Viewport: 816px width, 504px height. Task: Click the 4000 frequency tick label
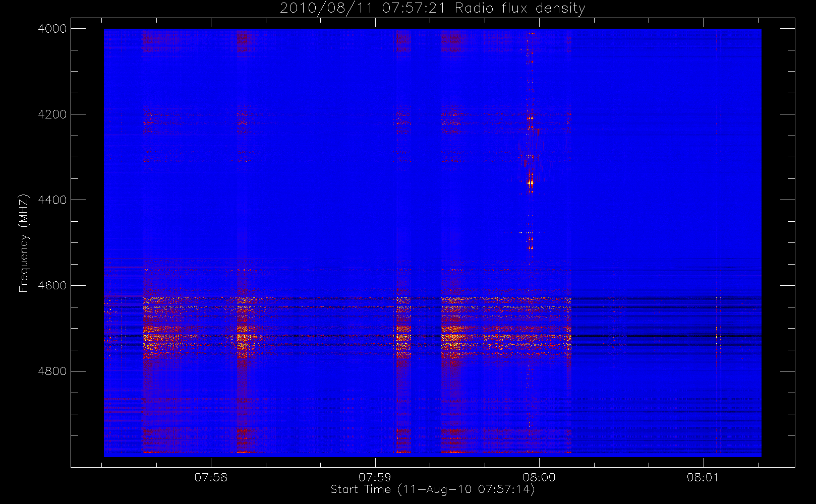52,29
